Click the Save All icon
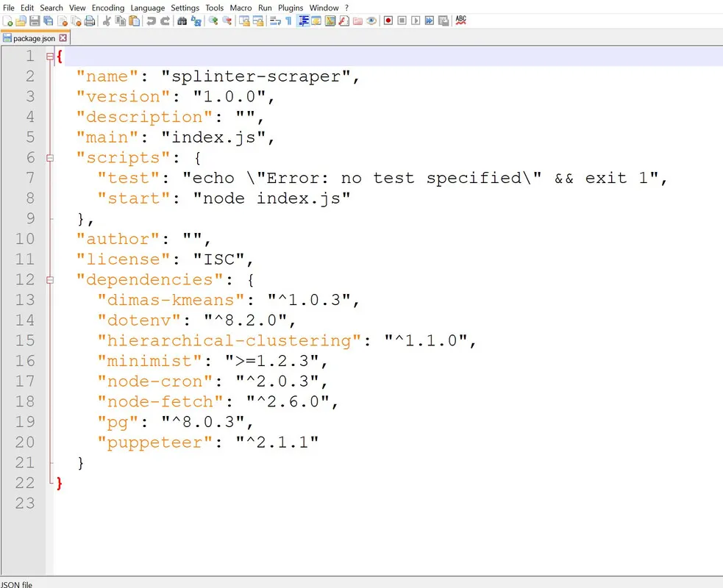 pyautogui.click(x=49, y=21)
